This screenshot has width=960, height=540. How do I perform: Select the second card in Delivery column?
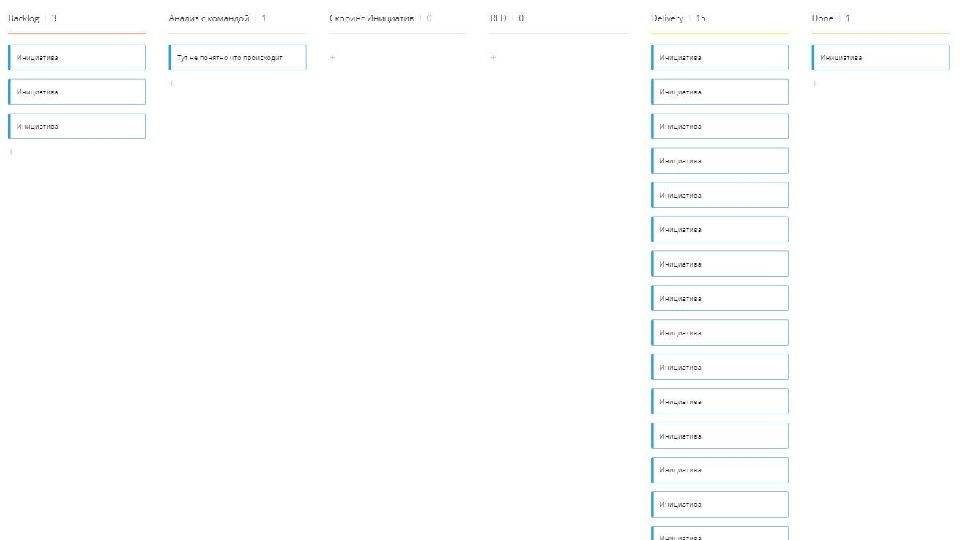pyautogui.click(x=720, y=92)
